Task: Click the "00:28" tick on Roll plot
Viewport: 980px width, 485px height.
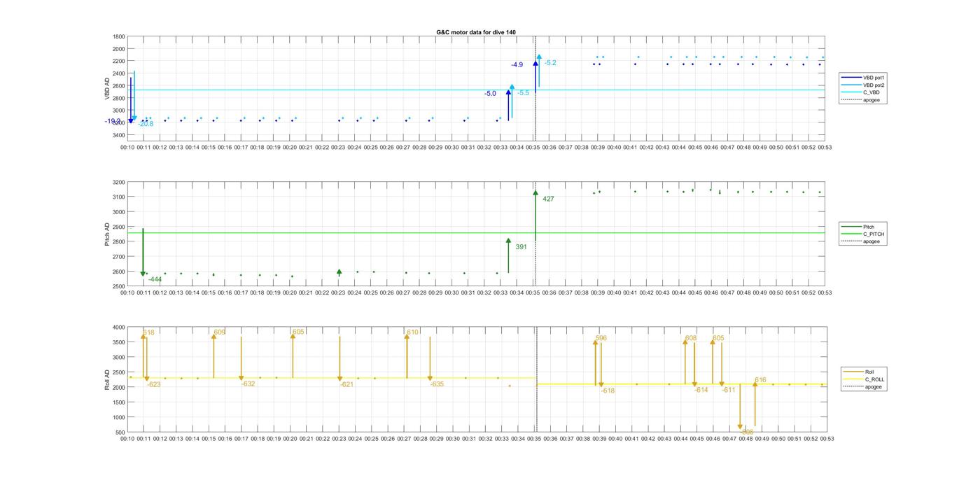Action: 420,439
